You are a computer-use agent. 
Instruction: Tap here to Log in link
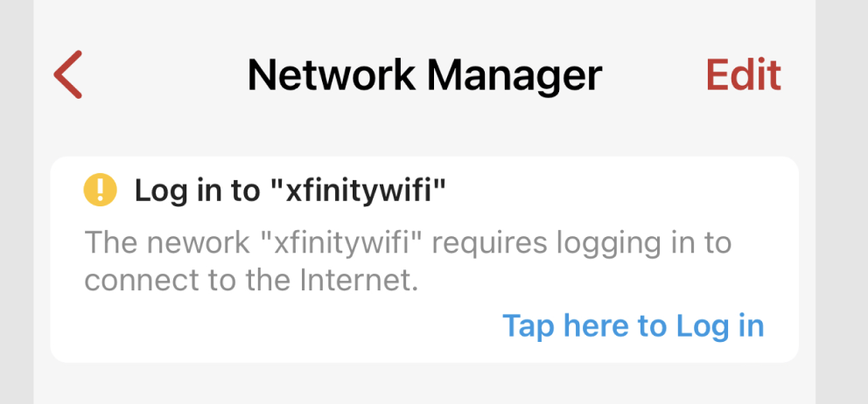tap(633, 325)
